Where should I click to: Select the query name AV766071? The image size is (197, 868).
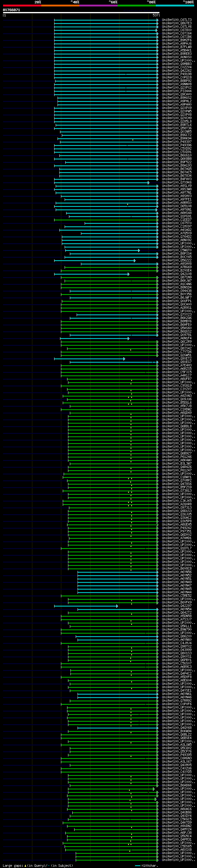11,10
